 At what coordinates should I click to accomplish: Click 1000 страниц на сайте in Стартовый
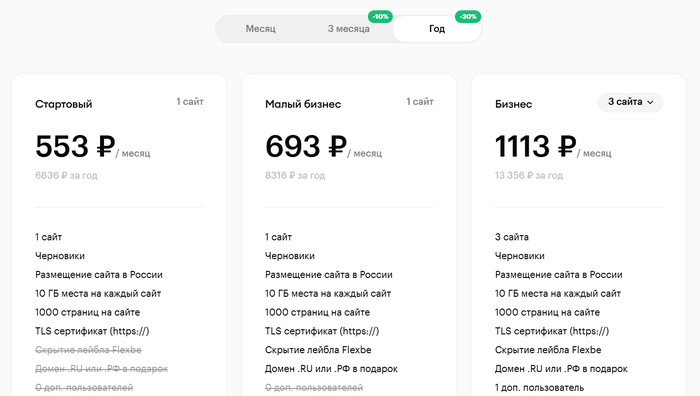pos(88,312)
